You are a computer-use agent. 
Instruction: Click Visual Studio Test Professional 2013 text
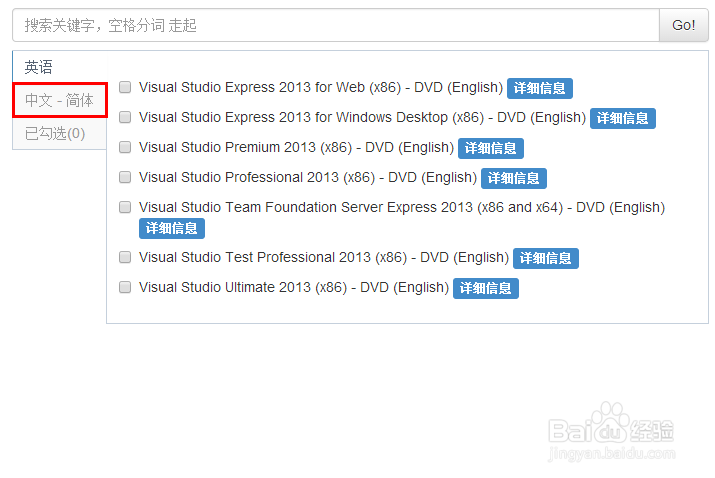[324, 257]
